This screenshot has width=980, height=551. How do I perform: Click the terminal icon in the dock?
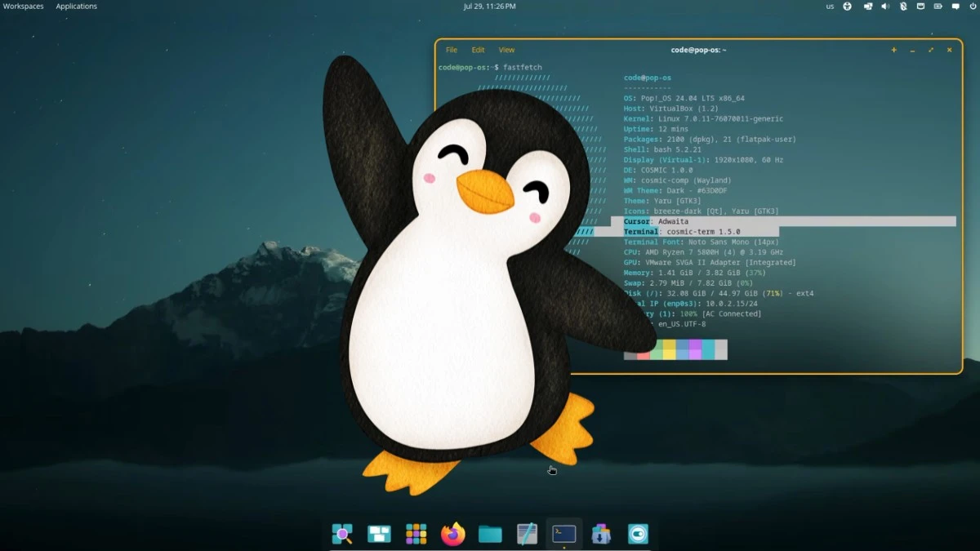click(x=564, y=534)
